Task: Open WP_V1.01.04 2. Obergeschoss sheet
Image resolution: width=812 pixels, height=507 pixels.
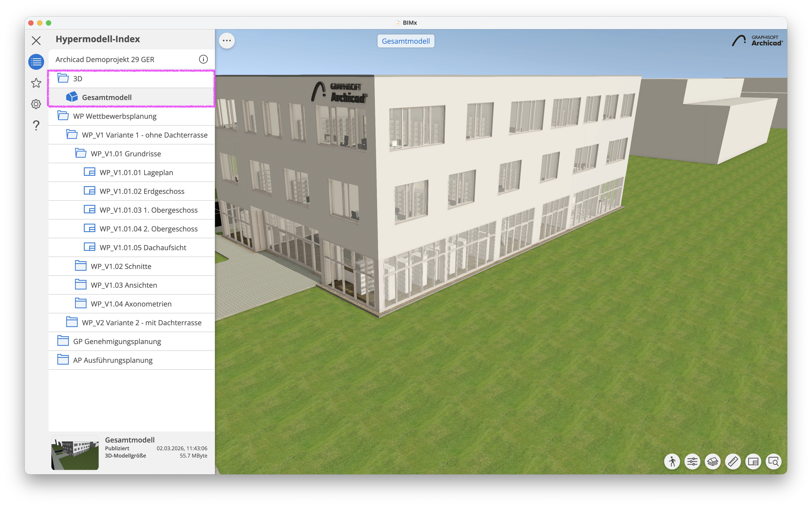Action: pyautogui.click(x=132, y=229)
